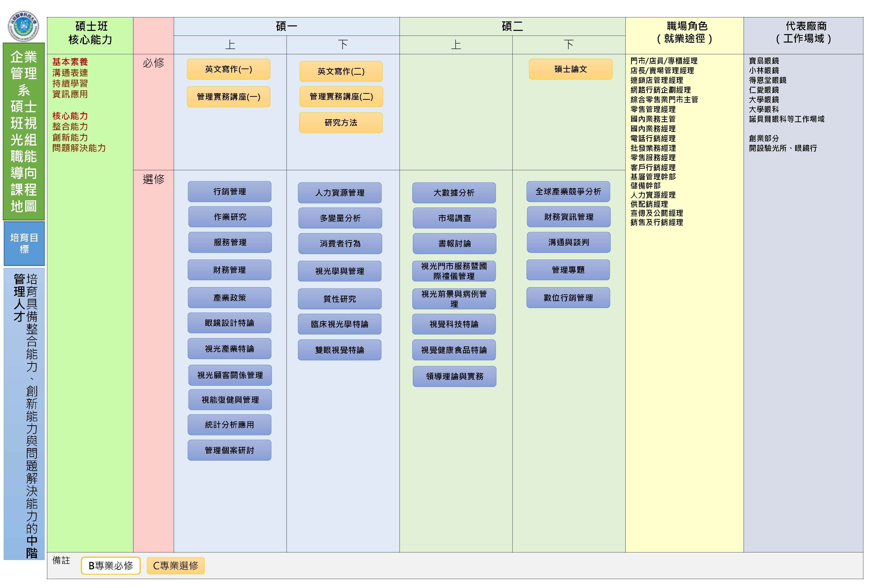Click the 碩士班 核心能力 header

(x=90, y=36)
